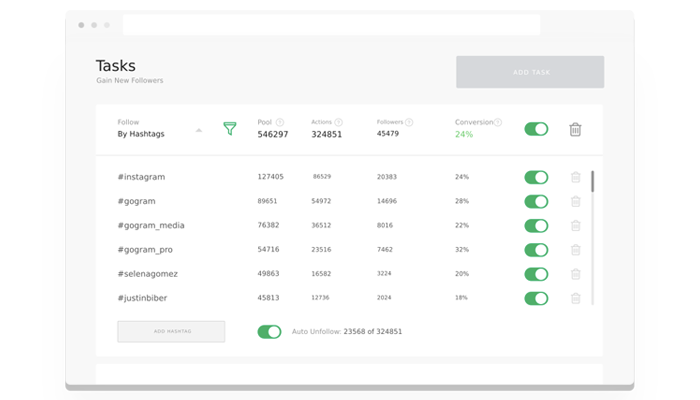Delete the #instagram hashtag row
The height and width of the screenshot is (400, 700).
pyautogui.click(x=575, y=177)
